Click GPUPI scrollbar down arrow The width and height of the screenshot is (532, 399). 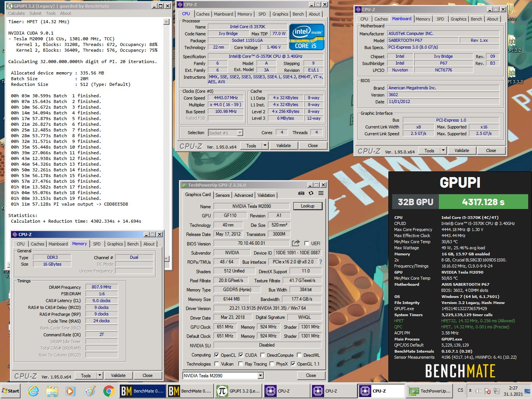click(166, 259)
